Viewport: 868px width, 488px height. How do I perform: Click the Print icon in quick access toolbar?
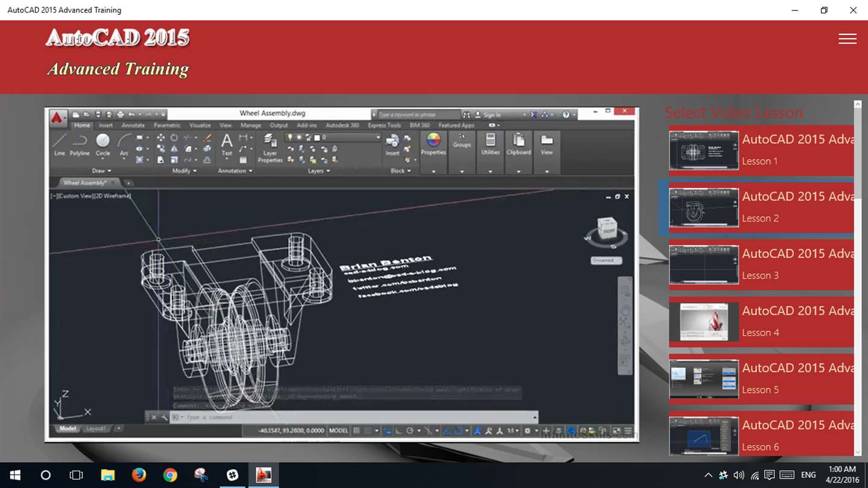[x=120, y=114]
